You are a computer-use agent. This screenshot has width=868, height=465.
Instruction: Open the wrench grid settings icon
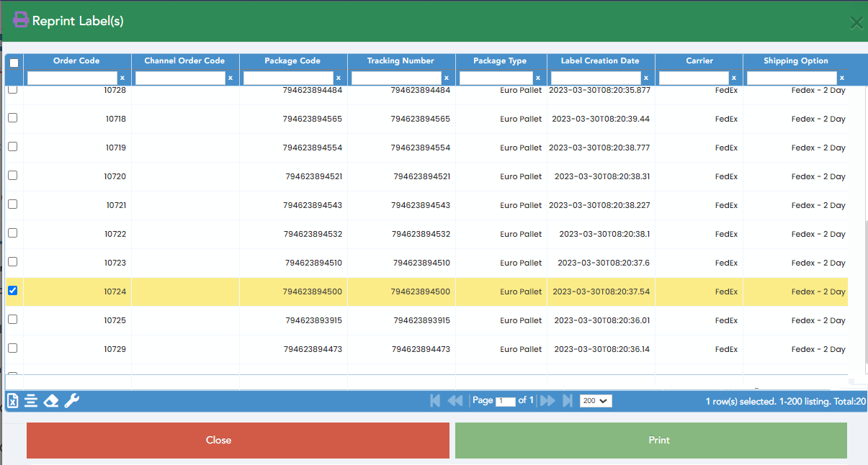[72, 401]
